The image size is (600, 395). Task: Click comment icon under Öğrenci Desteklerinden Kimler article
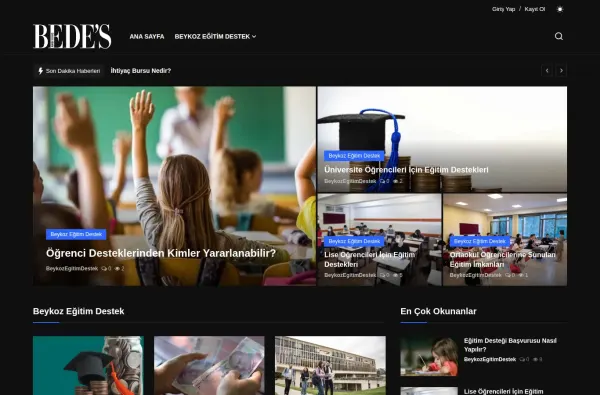tap(104, 269)
